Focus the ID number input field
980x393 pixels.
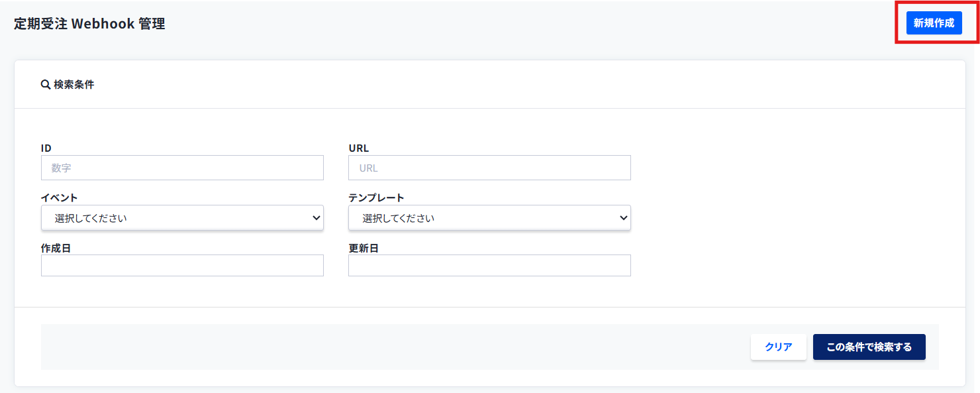(182, 168)
